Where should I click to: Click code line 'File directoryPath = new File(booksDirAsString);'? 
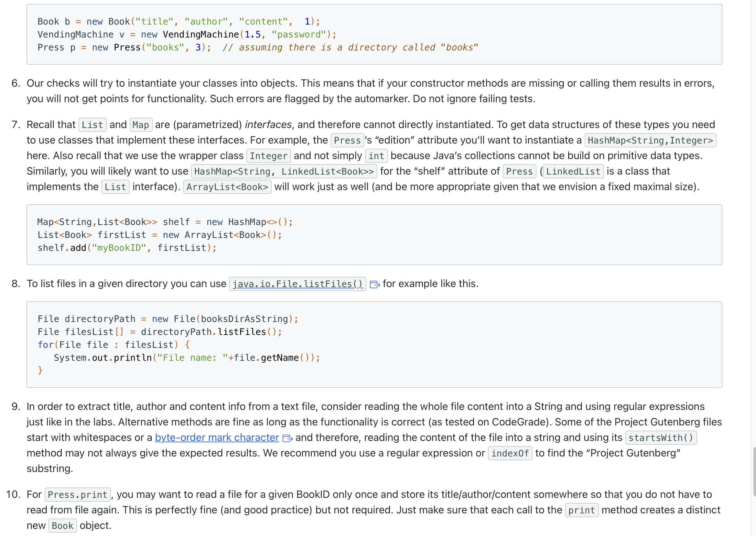point(168,319)
